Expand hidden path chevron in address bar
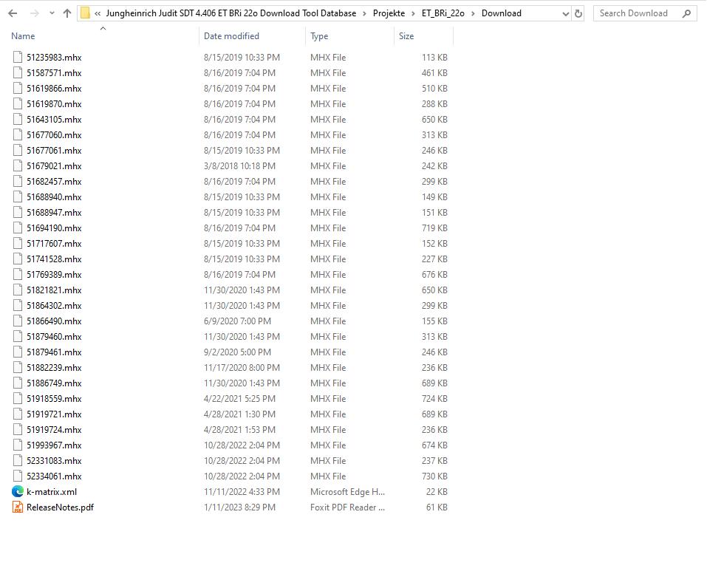 pyautogui.click(x=98, y=13)
